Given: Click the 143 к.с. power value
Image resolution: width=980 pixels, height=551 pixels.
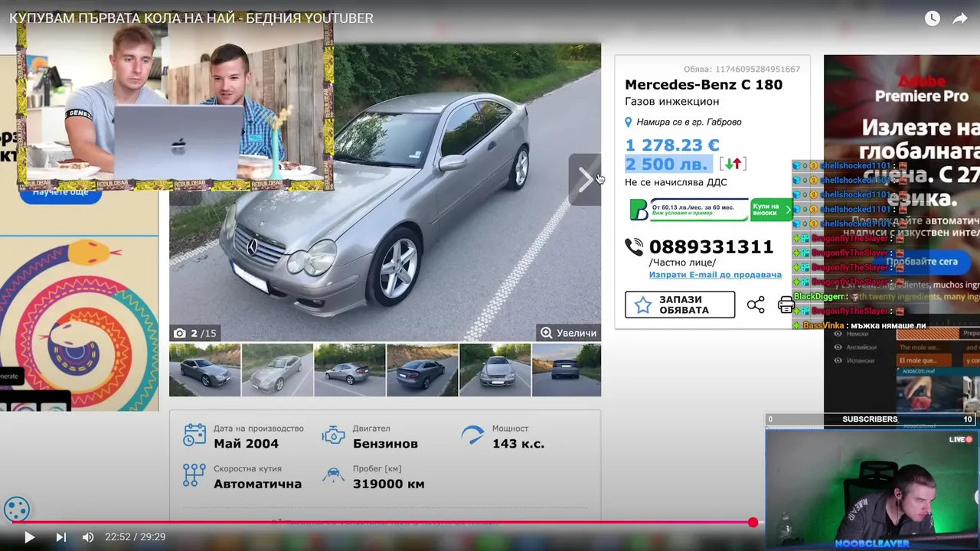Looking at the screenshot, I should pos(518,443).
